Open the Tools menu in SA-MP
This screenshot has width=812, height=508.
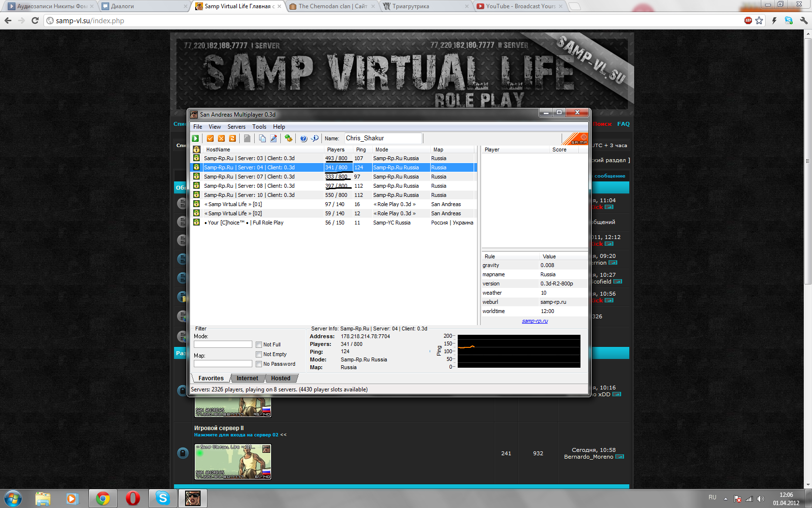[x=259, y=127]
